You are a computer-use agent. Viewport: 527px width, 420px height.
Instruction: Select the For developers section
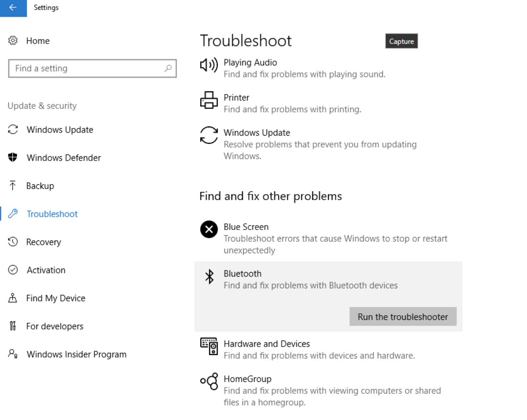54,327
